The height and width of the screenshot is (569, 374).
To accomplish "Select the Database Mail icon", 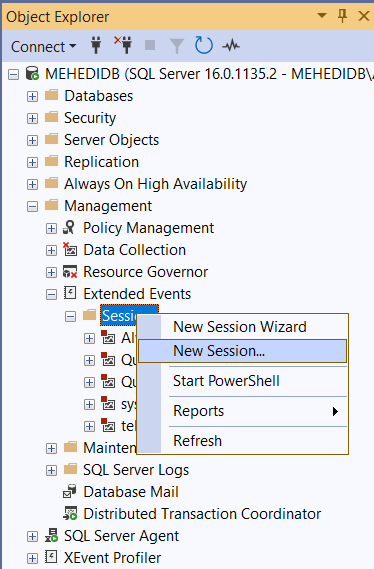I will click(70, 491).
